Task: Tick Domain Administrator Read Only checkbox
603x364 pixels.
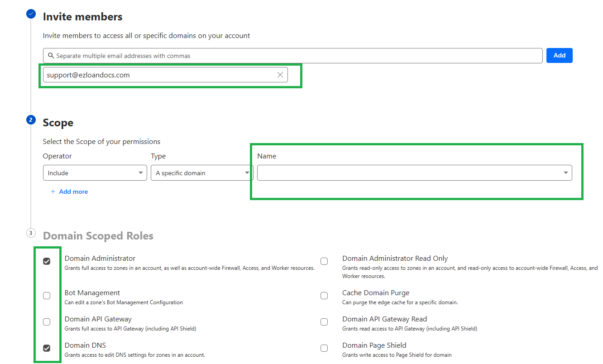Action: point(324,261)
